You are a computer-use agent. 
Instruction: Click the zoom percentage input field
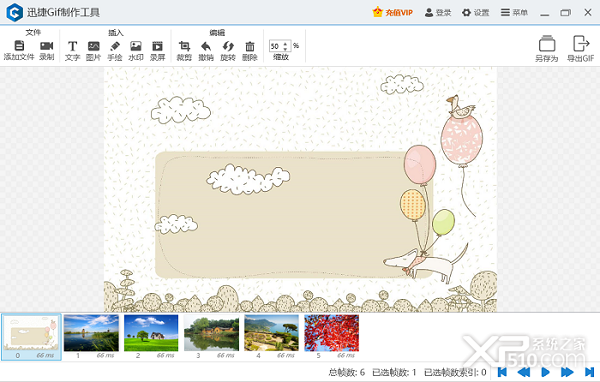click(276, 46)
